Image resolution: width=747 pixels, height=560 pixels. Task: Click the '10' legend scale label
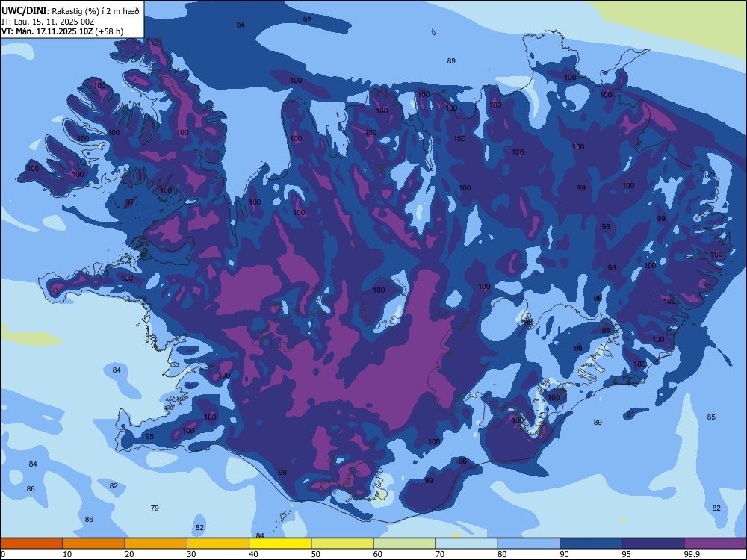pyautogui.click(x=67, y=554)
